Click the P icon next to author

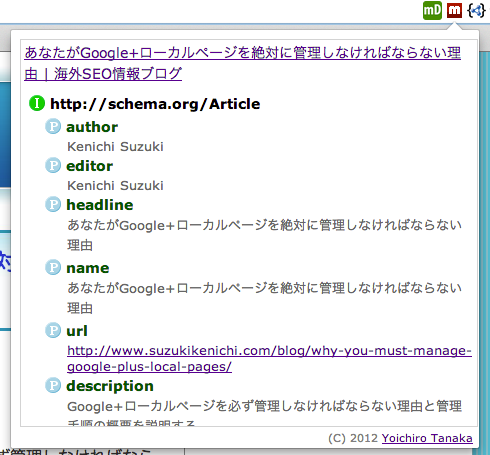click(53, 126)
